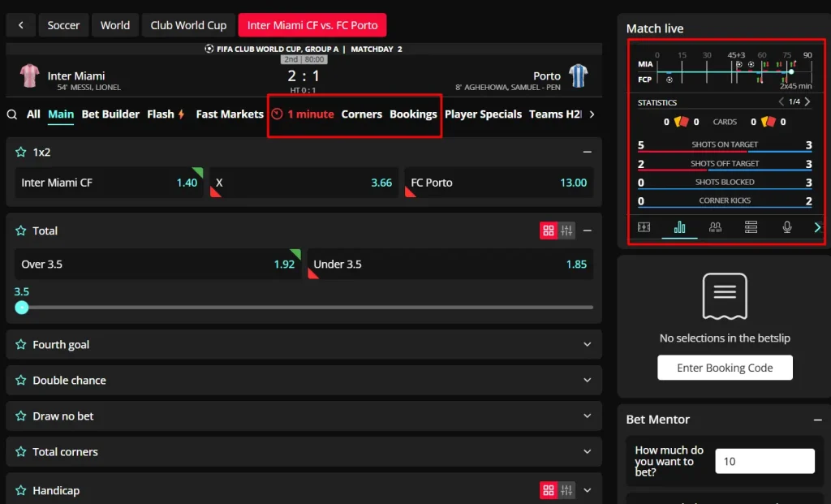Collapse the Total market
The height and width of the screenshot is (504, 831).
[x=588, y=230]
